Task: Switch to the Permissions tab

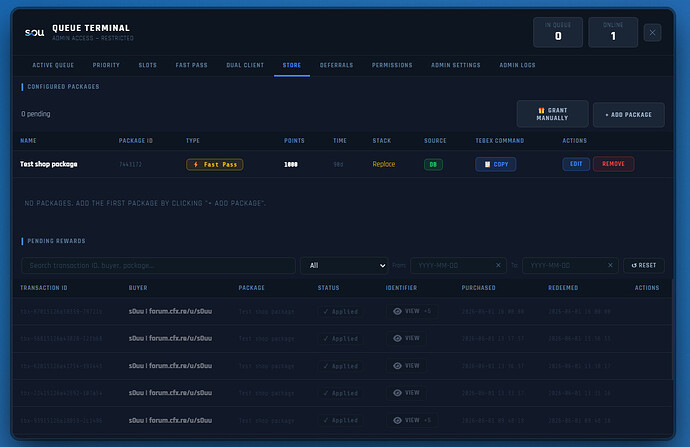Action: (x=392, y=65)
